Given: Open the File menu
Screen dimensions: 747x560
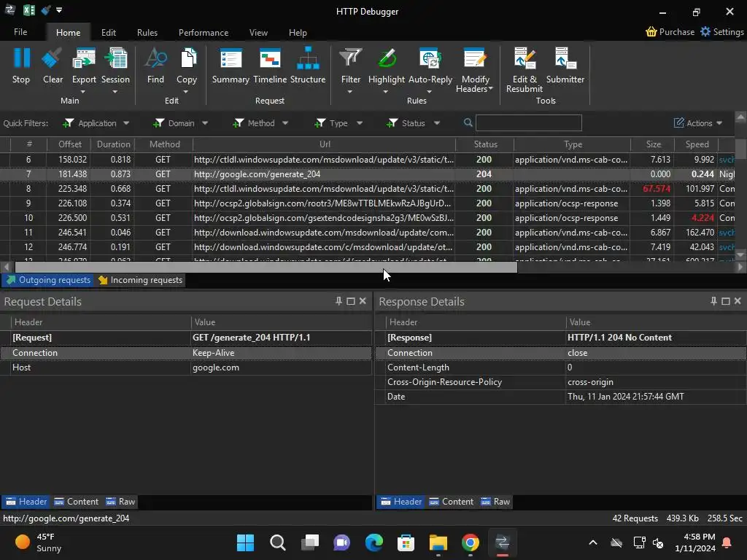Looking at the screenshot, I should [x=20, y=32].
